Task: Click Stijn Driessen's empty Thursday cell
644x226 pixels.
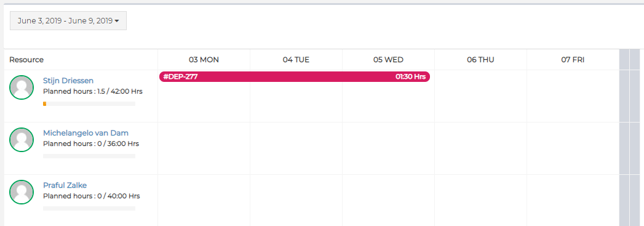Action: point(480,96)
